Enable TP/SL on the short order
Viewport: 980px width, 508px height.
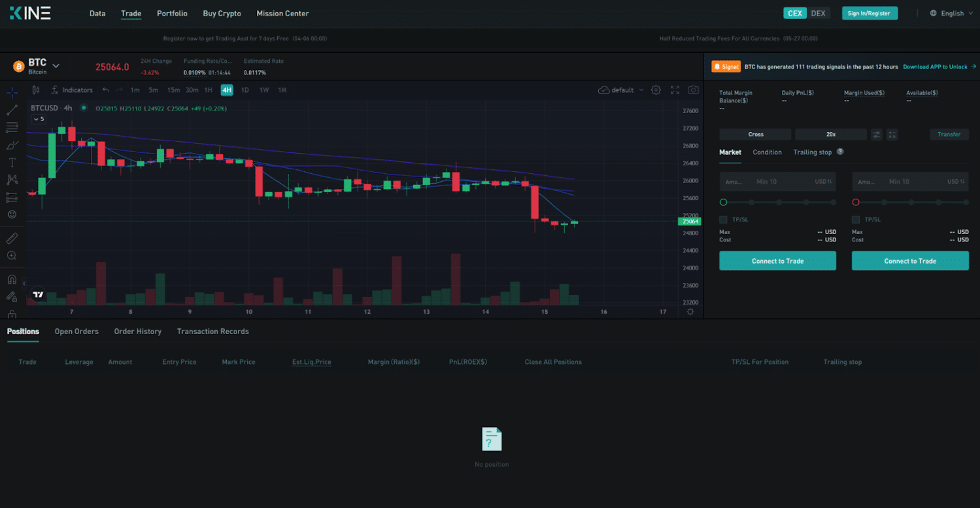point(856,220)
